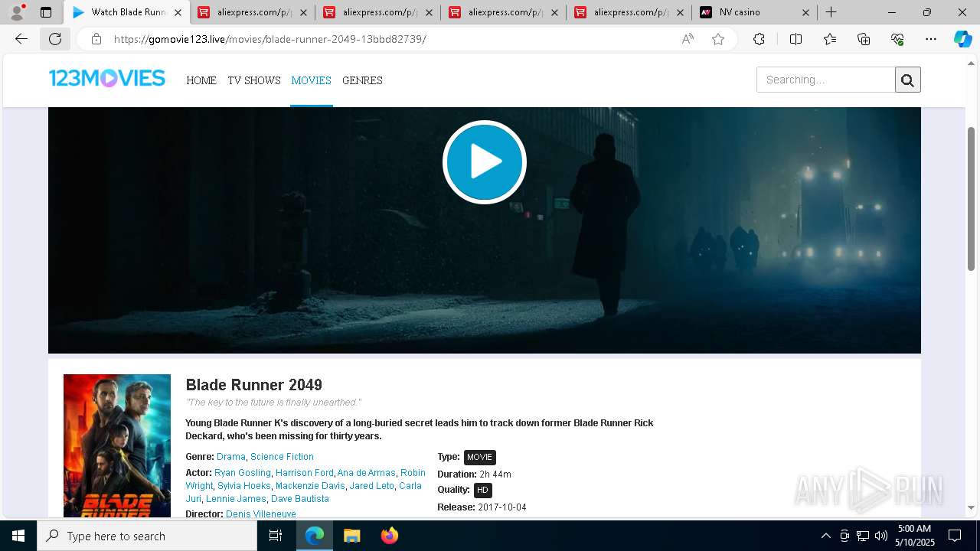
Task: Click the taskbar search box
Action: (x=147, y=536)
